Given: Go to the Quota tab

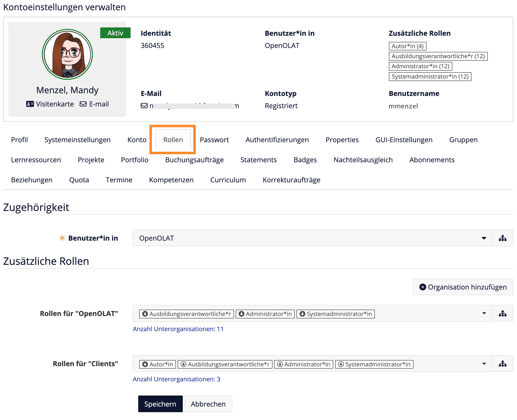Looking at the screenshot, I should [79, 180].
